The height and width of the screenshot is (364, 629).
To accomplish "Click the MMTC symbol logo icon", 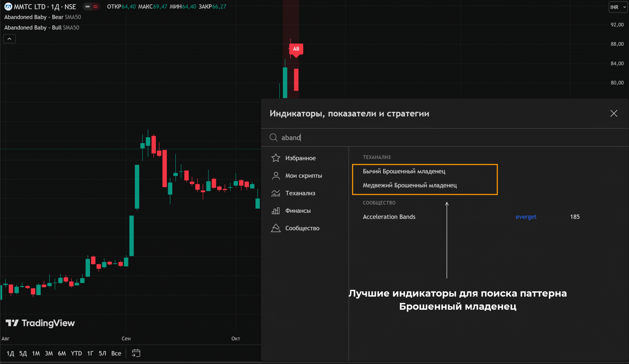I will tap(8, 7).
